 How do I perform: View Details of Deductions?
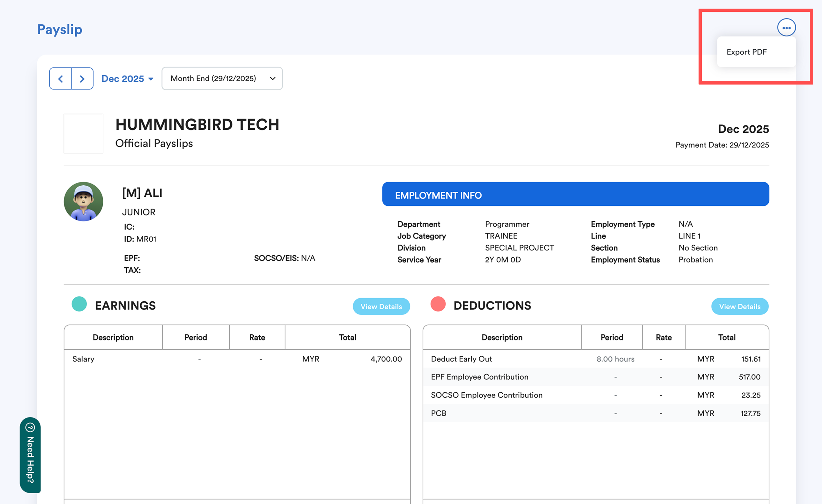click(x=739, y=306)
